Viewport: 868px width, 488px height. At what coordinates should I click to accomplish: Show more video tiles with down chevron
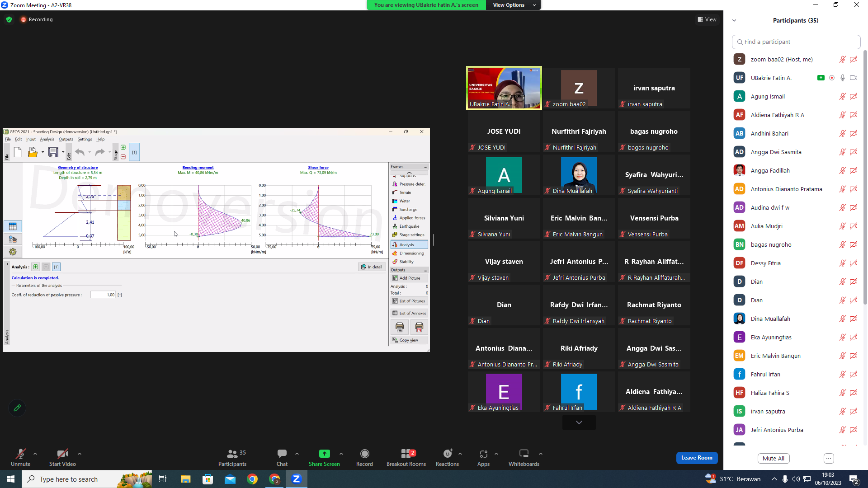(579, 422)
